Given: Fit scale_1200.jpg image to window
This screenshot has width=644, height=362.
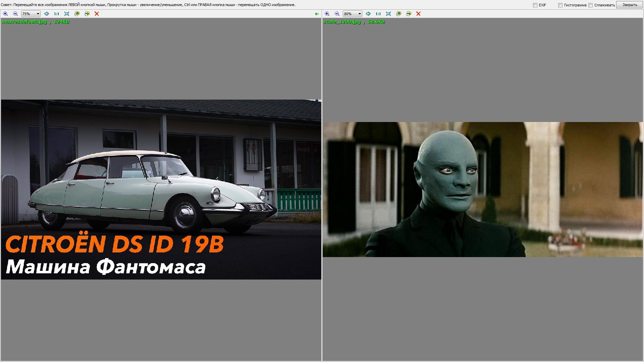Looking at the screenshot, I should [368, 14].
